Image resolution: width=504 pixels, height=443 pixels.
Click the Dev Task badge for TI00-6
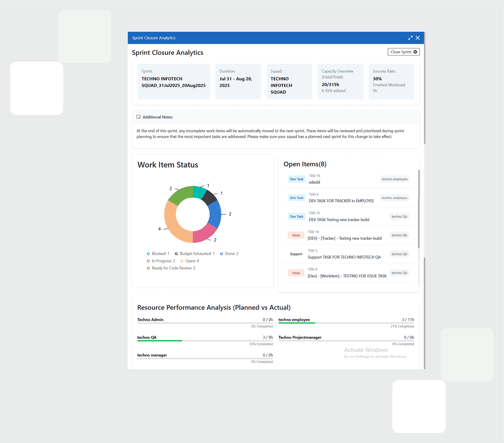pos(297,198)
